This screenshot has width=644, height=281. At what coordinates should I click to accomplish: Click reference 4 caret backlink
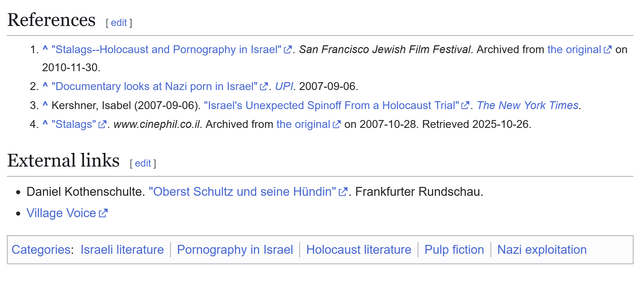45,123
